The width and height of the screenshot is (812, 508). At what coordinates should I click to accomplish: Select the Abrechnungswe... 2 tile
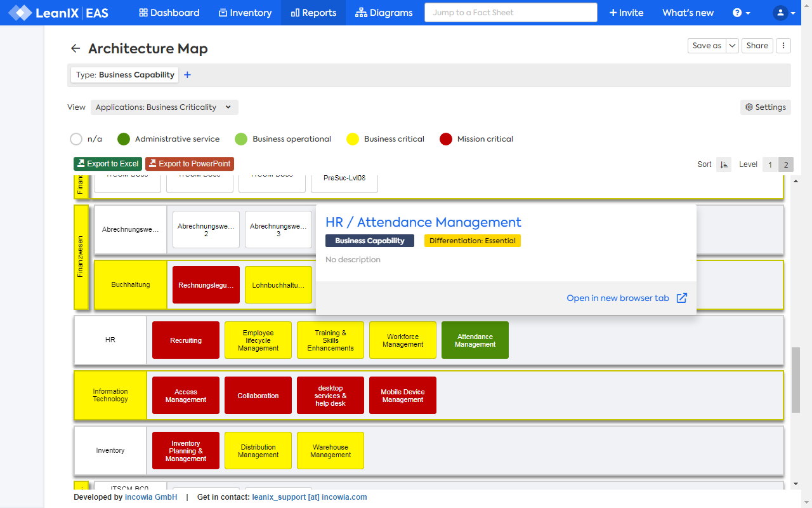(206, 230)
